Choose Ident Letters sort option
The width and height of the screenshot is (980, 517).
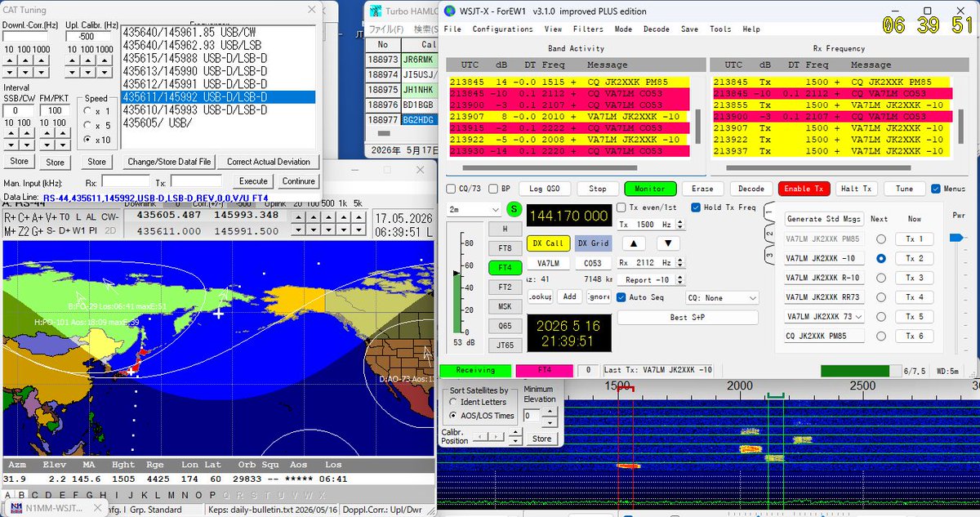454,402
